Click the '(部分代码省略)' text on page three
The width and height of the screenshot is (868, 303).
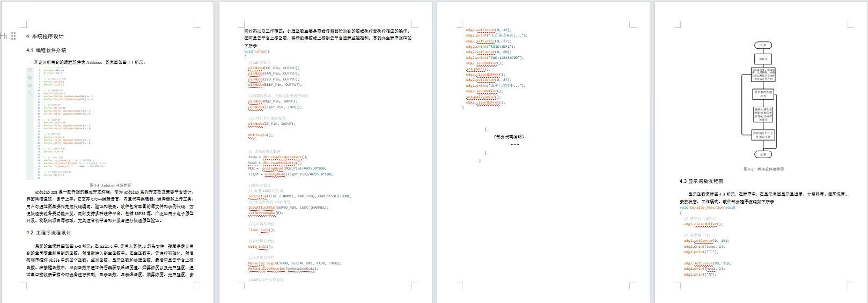(x=509, y=137)
